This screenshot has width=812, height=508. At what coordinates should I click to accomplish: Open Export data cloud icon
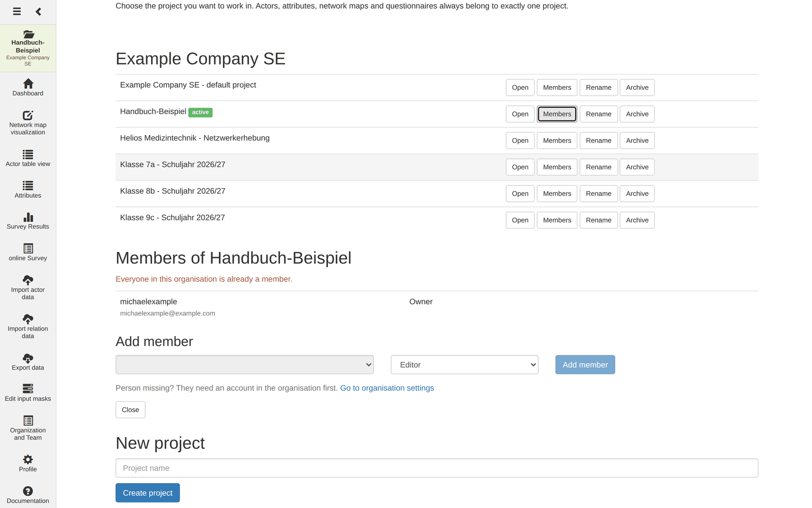[28, 358]
